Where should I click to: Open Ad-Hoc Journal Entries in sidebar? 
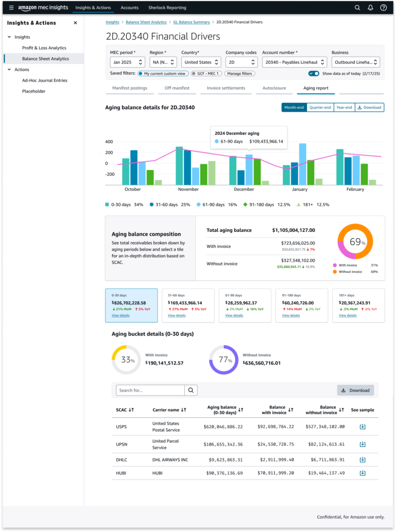(x=45, y=81)
